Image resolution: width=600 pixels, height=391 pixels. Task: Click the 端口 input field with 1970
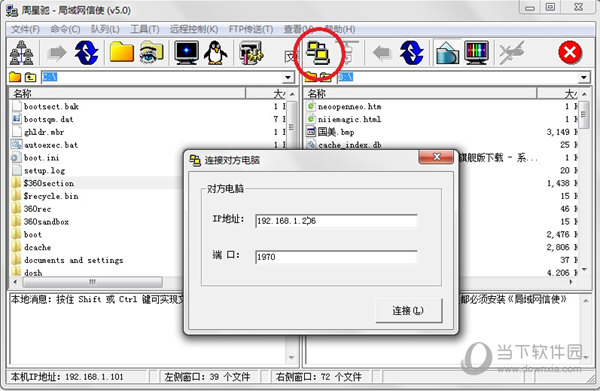coord(336,257)
